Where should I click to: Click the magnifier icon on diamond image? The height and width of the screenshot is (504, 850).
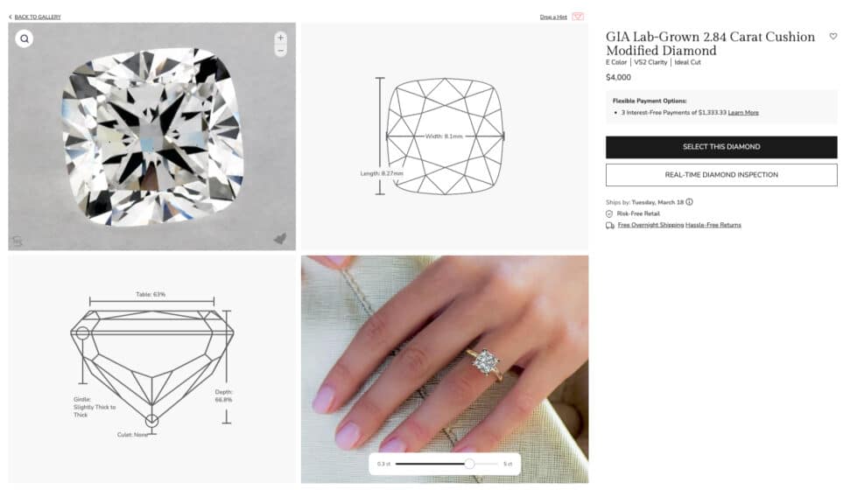click(25, 39)
